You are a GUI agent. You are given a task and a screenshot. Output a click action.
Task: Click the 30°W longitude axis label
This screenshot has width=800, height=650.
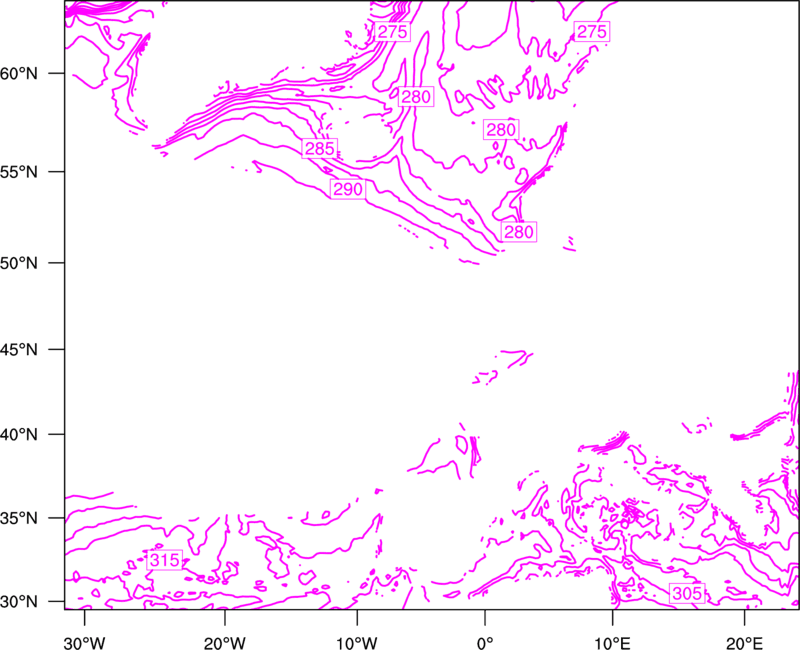tap(85, 643)
